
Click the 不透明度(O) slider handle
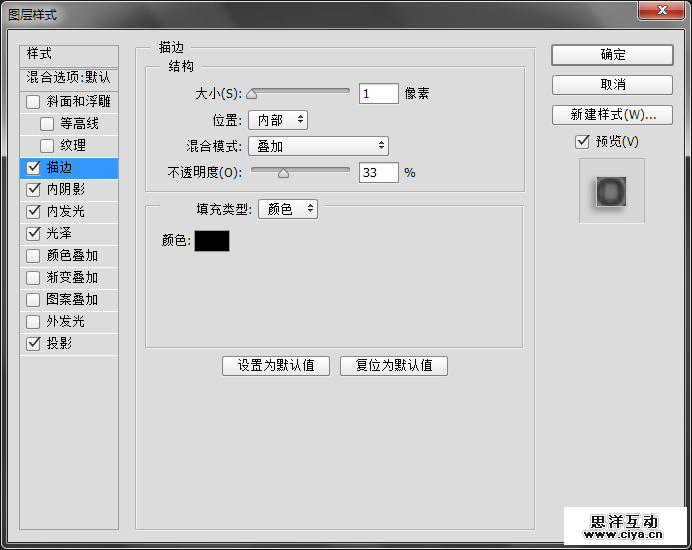pyautogui.click(x=283, y=173)
